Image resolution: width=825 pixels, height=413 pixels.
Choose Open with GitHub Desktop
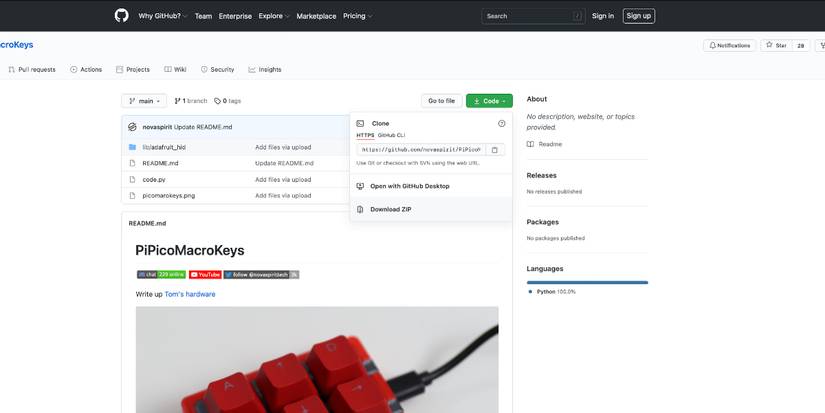point(430,186)
